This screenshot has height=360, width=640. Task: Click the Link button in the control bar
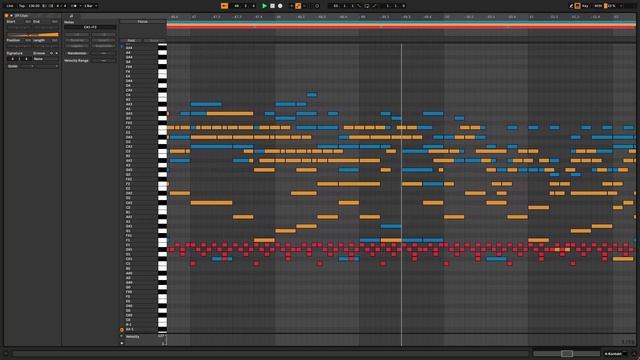(10, 6)
